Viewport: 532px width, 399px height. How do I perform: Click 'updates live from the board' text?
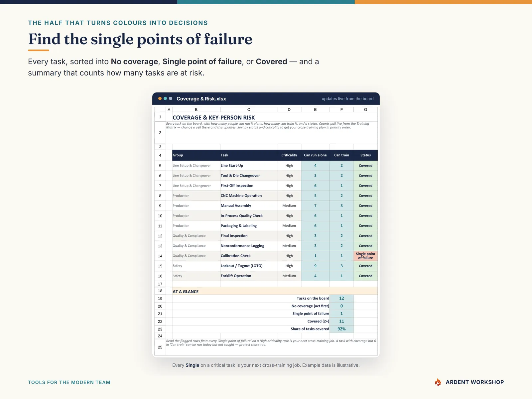347,99
